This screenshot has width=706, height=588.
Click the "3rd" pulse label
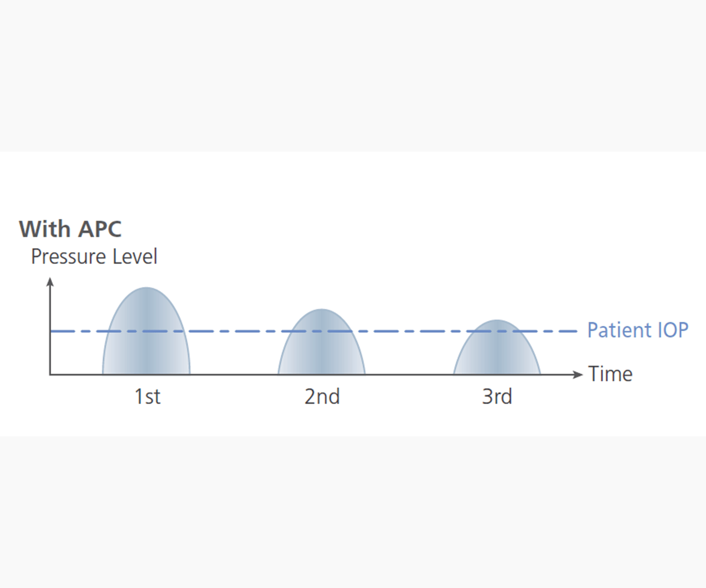click(x=497, y=397)
